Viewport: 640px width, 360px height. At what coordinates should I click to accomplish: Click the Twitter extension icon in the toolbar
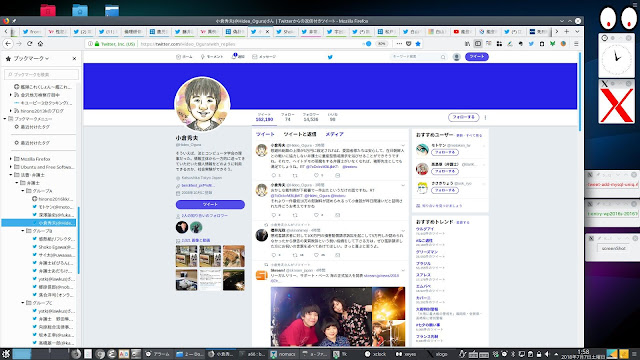[531, 44]
